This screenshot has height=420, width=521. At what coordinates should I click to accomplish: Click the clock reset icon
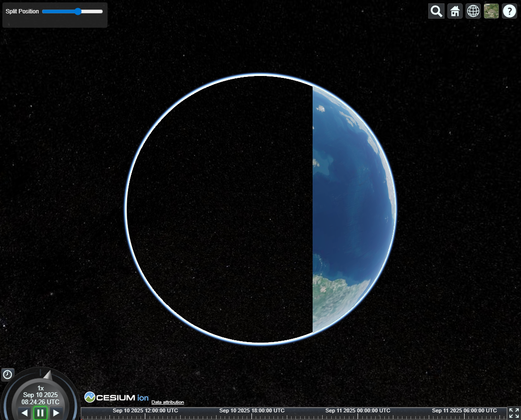coord(7,375)
